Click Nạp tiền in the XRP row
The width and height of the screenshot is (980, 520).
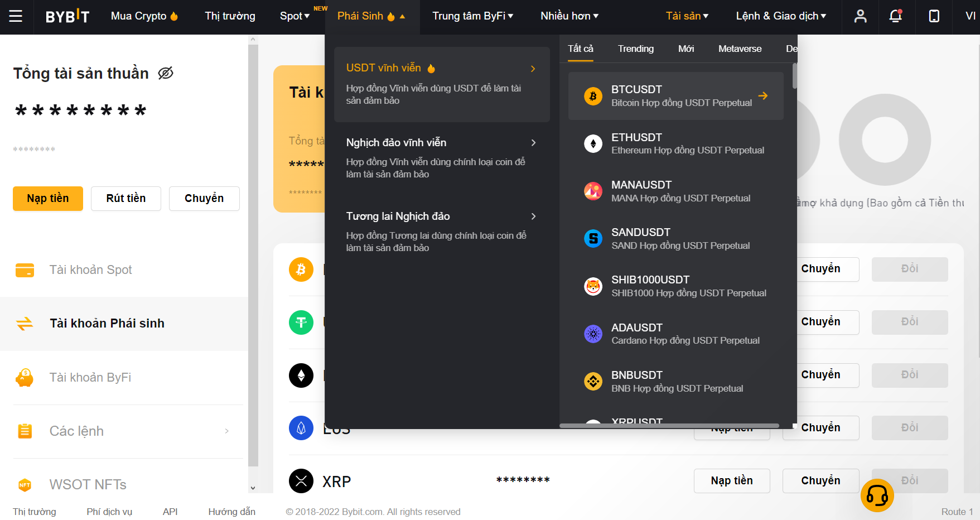point(732,481)
